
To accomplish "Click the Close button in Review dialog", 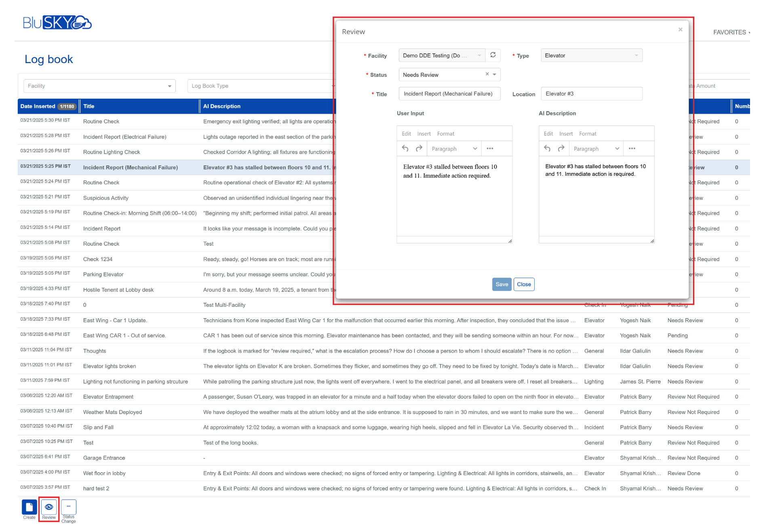I will 524,284.
